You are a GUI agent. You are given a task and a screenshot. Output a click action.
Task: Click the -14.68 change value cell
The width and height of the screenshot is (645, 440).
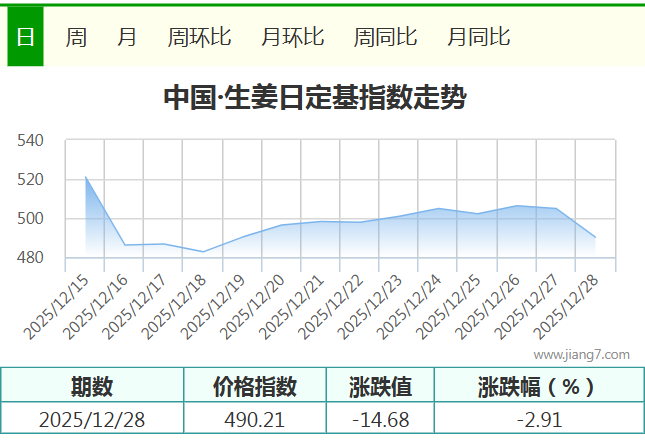(380, 419)
